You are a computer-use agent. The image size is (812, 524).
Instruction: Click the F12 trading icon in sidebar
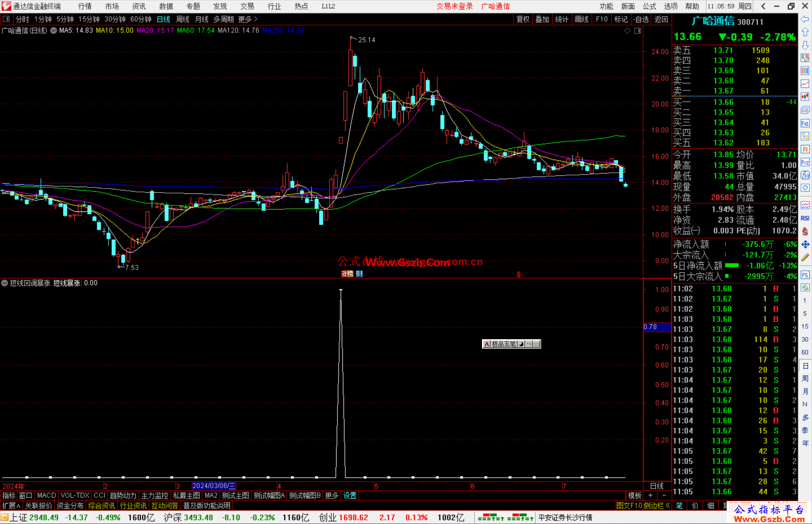click(805, 162)
